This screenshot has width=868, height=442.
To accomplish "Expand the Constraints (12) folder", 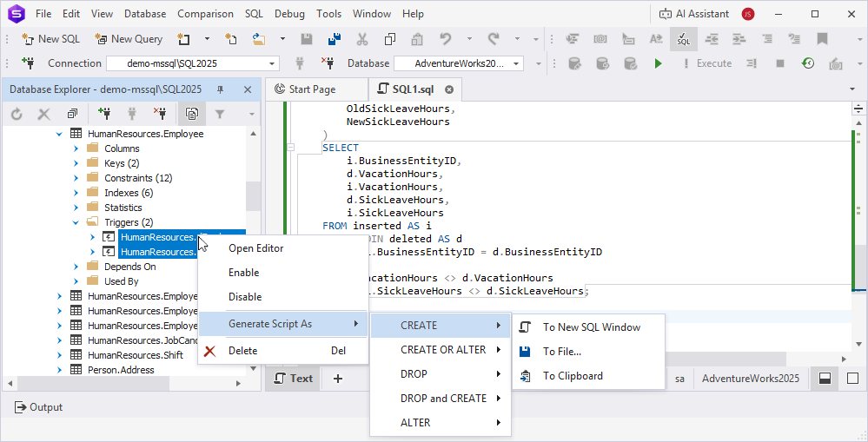I will (76, 178).
